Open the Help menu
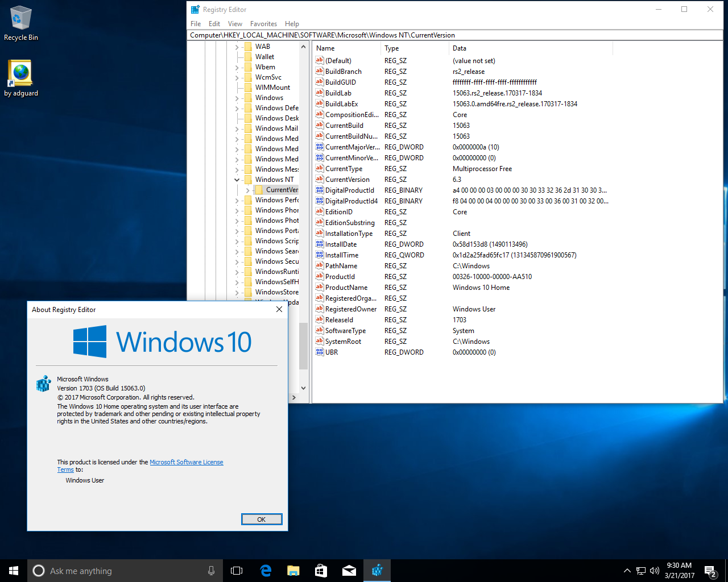This screenshot has height=582, width=728. click(292, 24)
